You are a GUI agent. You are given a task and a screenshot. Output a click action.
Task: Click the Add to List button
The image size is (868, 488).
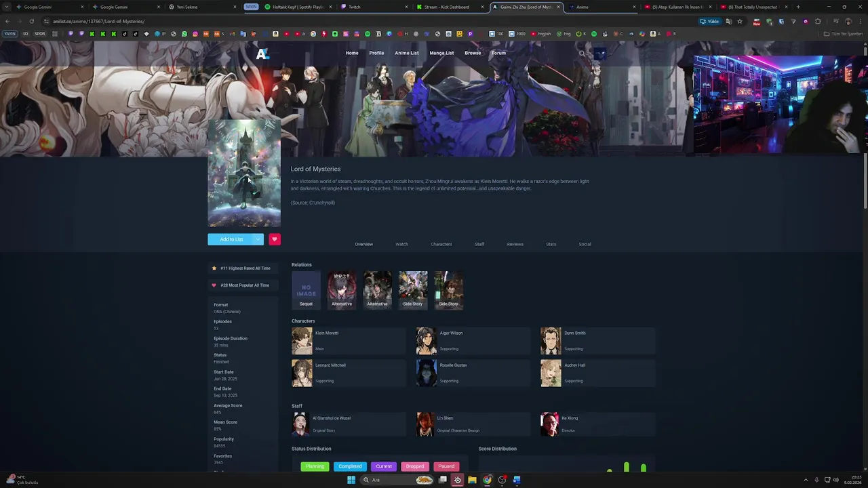231,239
